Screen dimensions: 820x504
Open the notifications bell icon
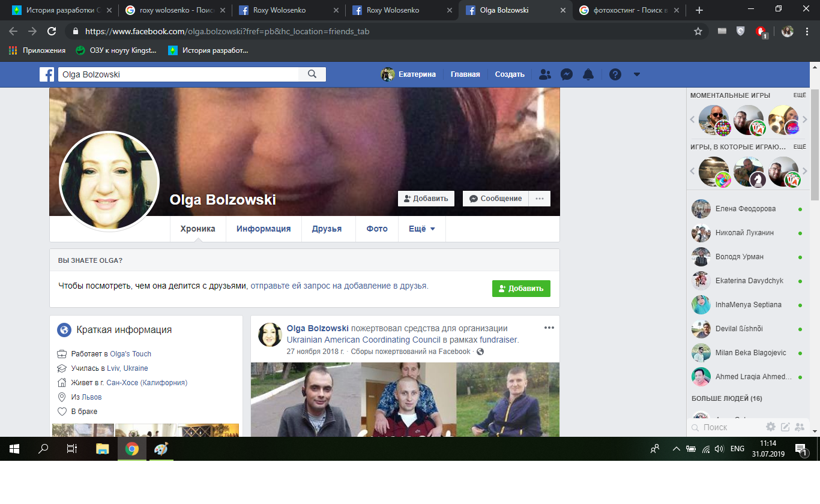click(588, 74)
